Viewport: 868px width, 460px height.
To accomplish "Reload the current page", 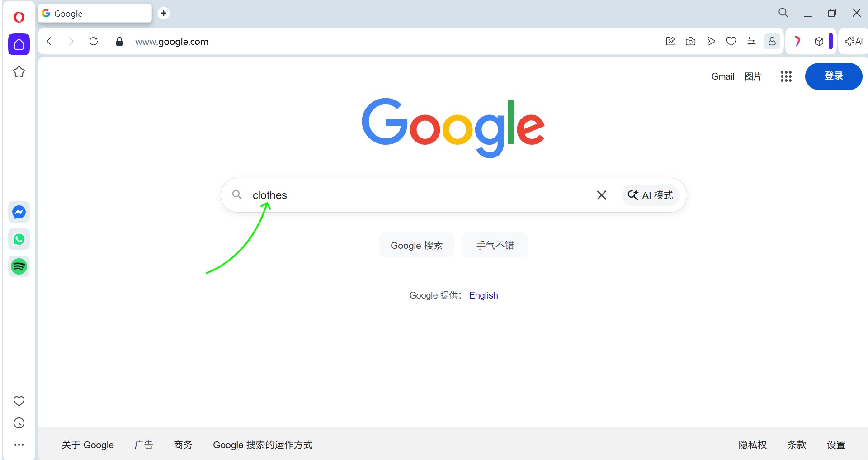I will point(94,42).
